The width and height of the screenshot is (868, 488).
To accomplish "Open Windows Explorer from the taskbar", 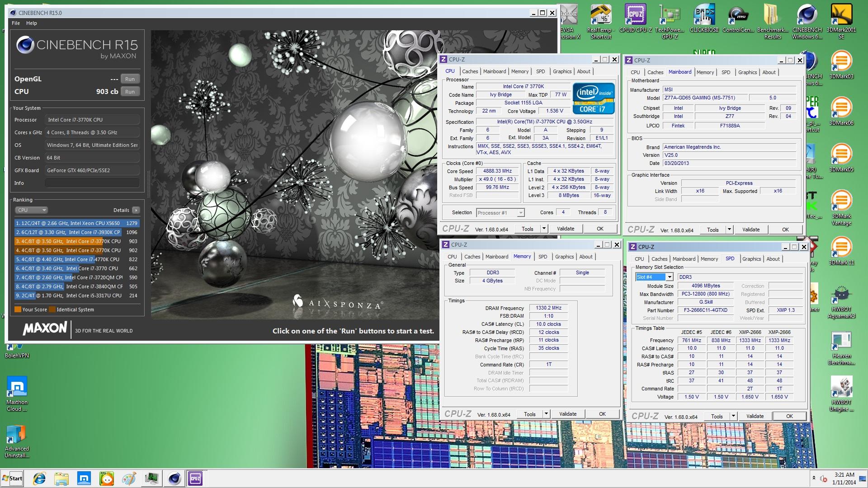I will [61, 479].
